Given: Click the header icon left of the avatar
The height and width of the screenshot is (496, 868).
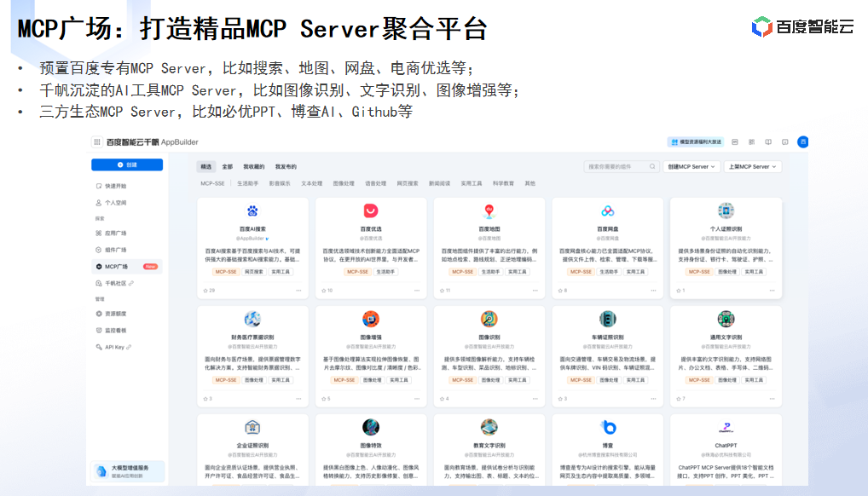Looking at the screenshot, I should (x=784, y=141).
